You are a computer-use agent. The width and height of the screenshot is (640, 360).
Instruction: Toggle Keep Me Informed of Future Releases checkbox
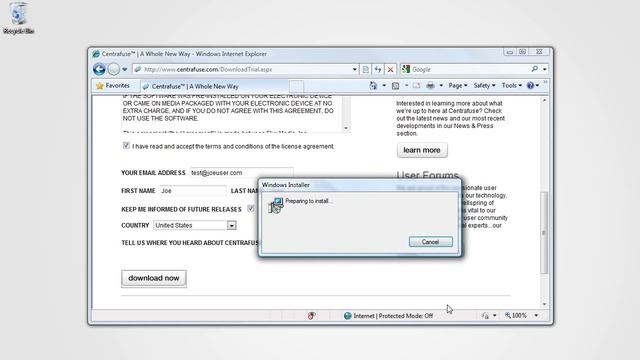tap(251, 209)
